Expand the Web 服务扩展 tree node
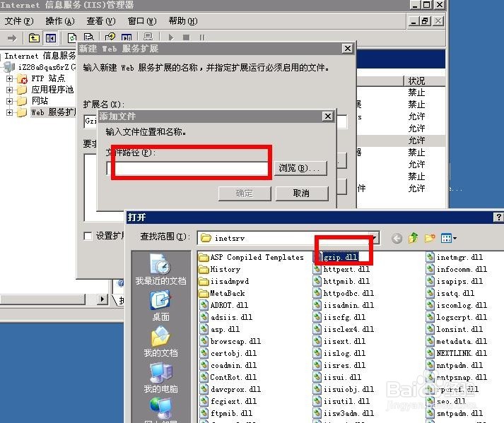This screenshot has width=504, height=423. 10,112
